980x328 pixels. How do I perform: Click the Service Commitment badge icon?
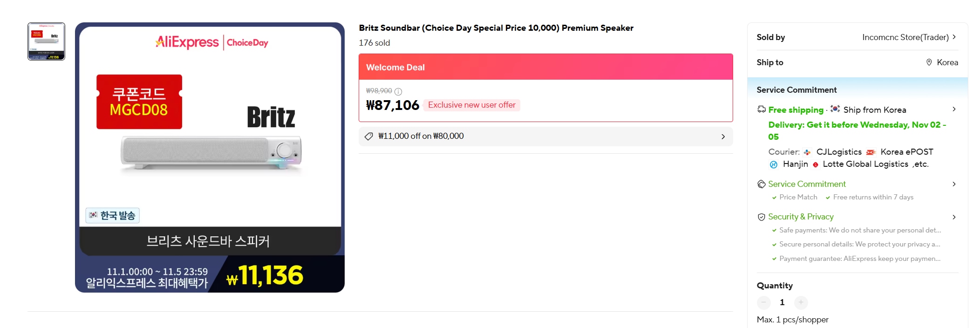(x=762, y=184)
